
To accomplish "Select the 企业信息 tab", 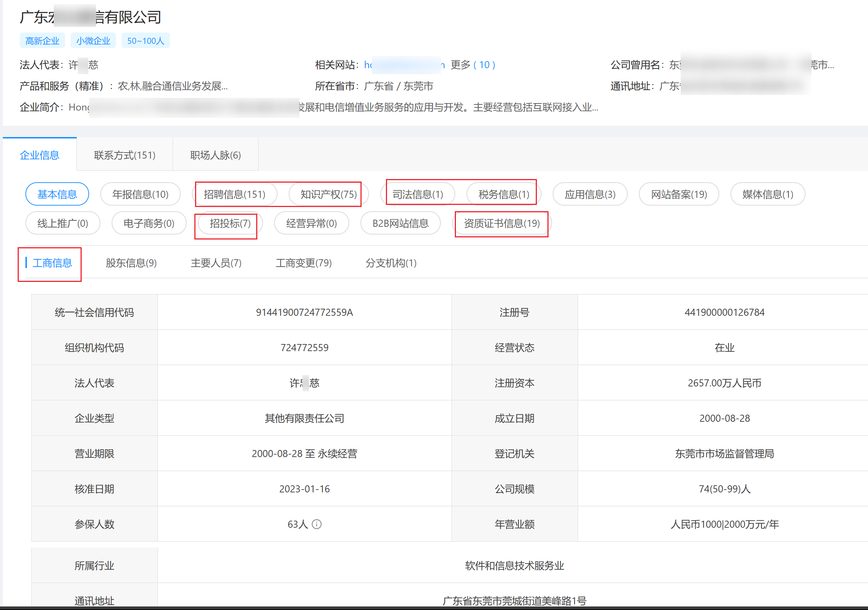I will click(x=39, y=155).
